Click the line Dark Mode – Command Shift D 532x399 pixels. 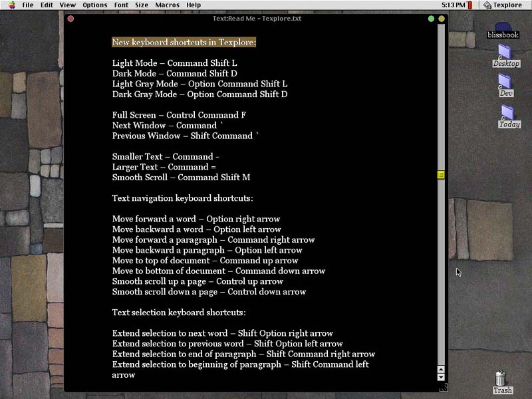pos(175,74)
